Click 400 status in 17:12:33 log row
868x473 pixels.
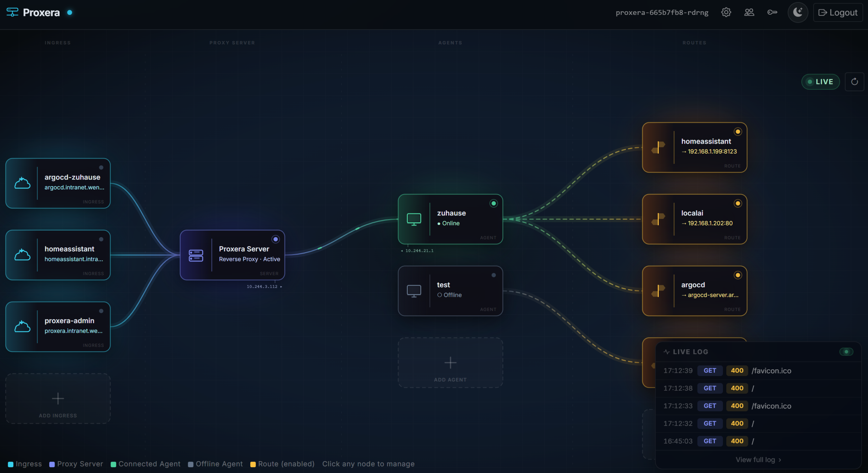coord(737,406)
